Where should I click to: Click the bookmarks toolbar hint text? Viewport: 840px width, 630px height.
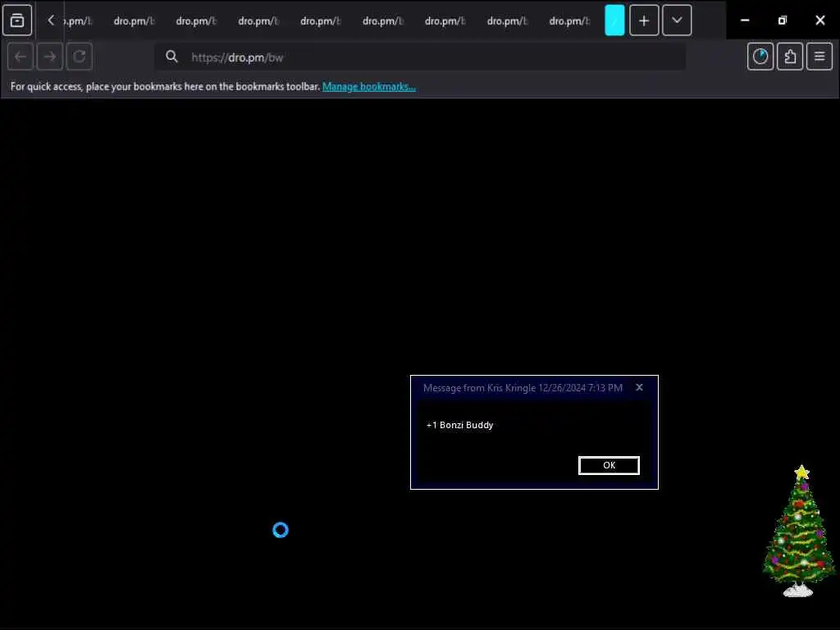(165, 86)
